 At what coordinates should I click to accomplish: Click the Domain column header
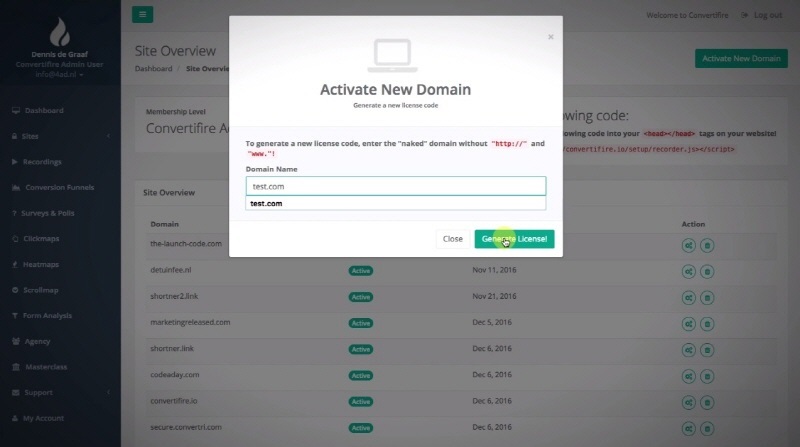coord(164,224)
